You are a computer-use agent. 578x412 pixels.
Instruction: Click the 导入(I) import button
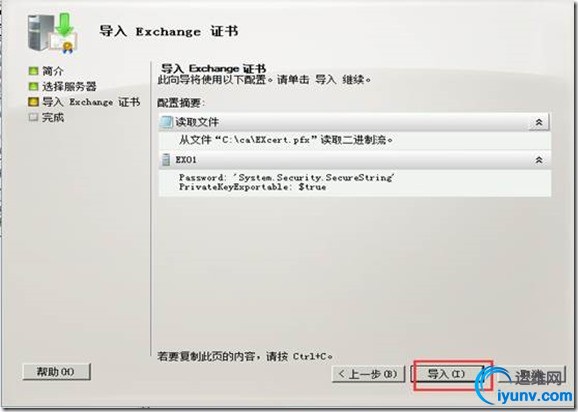(x=447, y=374)
